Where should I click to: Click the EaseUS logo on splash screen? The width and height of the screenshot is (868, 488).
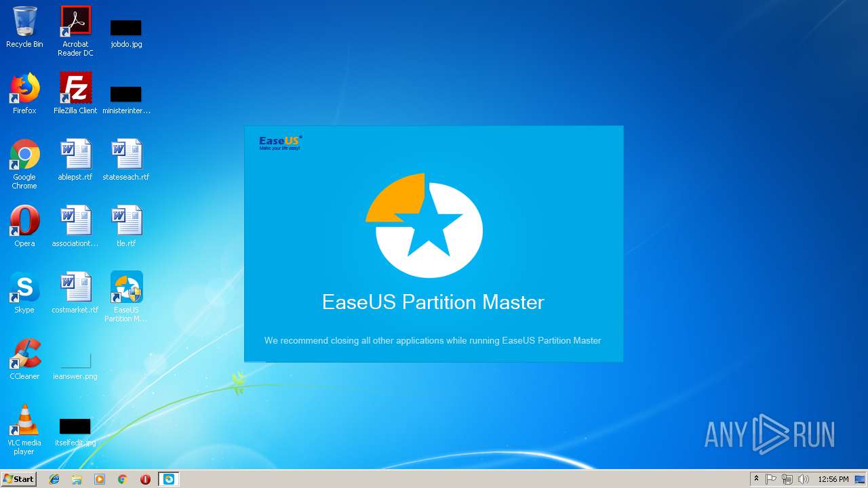point(281,142)
